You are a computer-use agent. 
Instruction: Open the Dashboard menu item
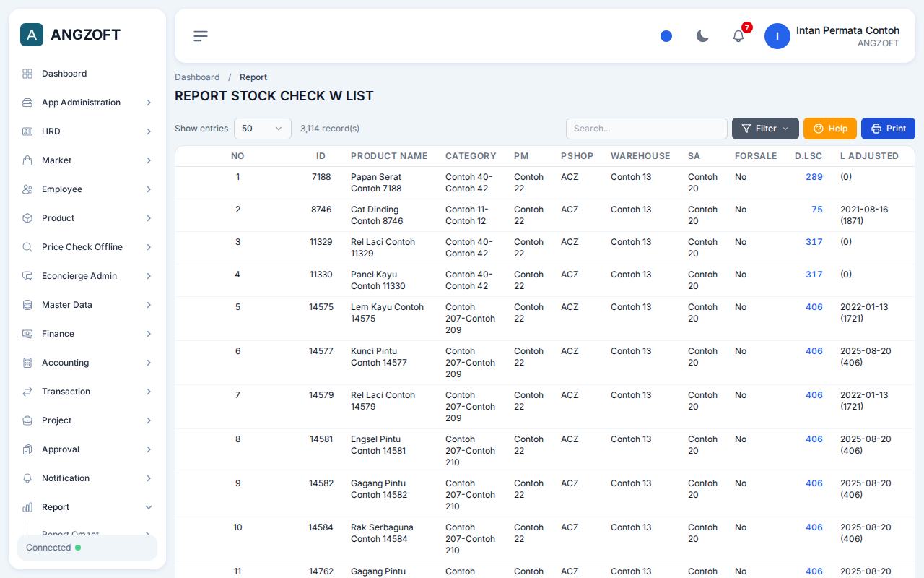click(87, 74)
